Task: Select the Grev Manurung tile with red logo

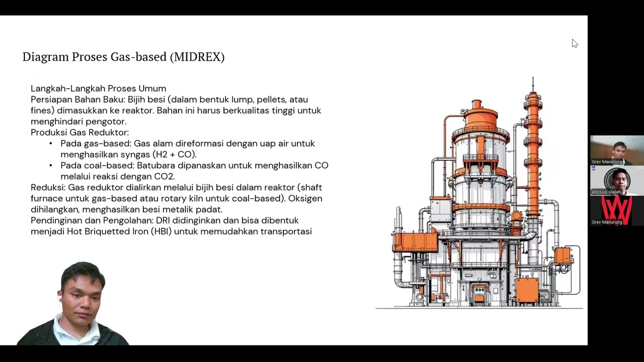Action: coord(617,211)
